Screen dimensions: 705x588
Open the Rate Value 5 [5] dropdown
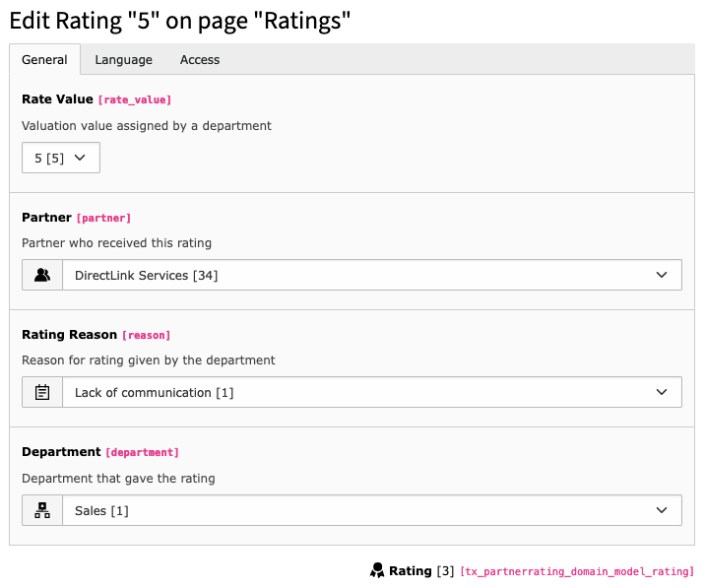click(x=61, y=158)
